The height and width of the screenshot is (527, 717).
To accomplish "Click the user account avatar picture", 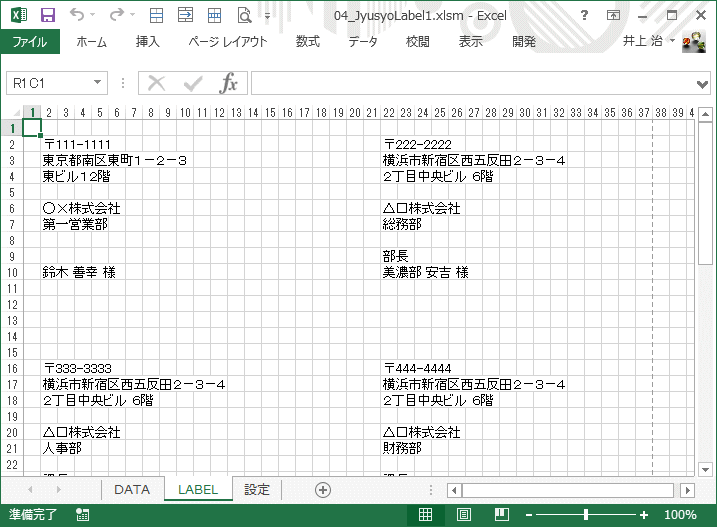I will pos(694,42).
